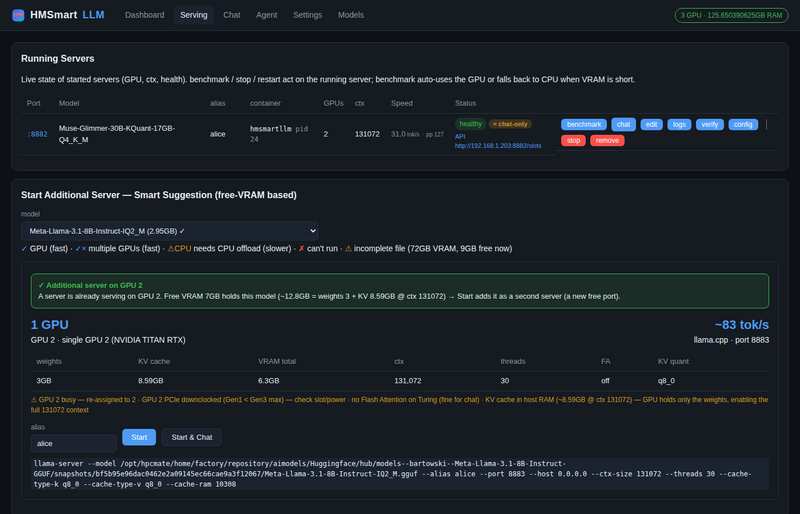
Task: Stop the running server
Action: pyautogui.click(x=573, y=140)
